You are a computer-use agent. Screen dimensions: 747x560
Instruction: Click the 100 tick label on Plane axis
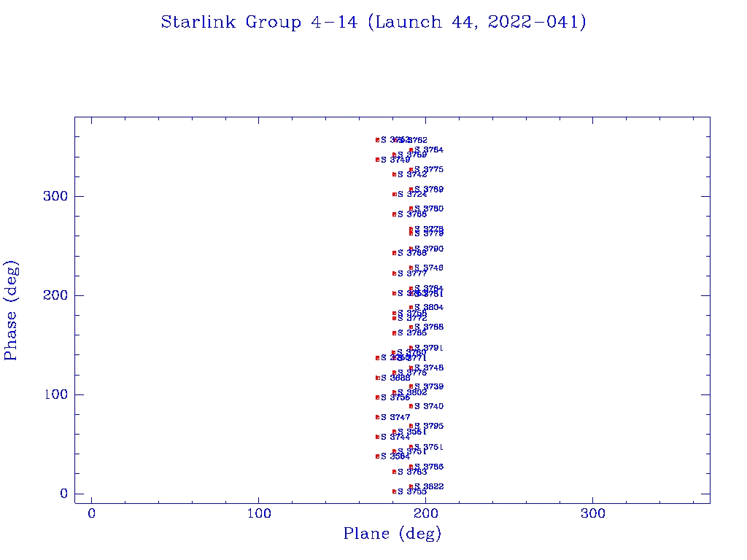click(259, 513)
